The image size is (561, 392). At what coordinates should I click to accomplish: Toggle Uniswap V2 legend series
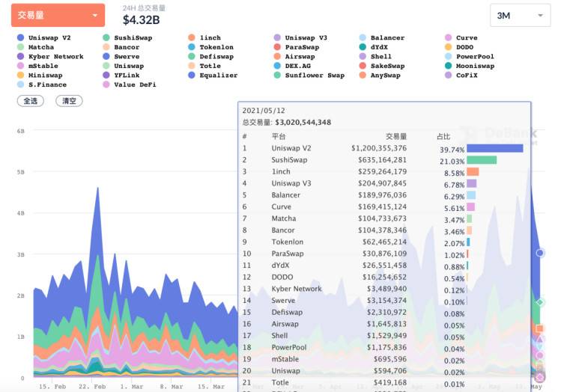pos(43,37)
